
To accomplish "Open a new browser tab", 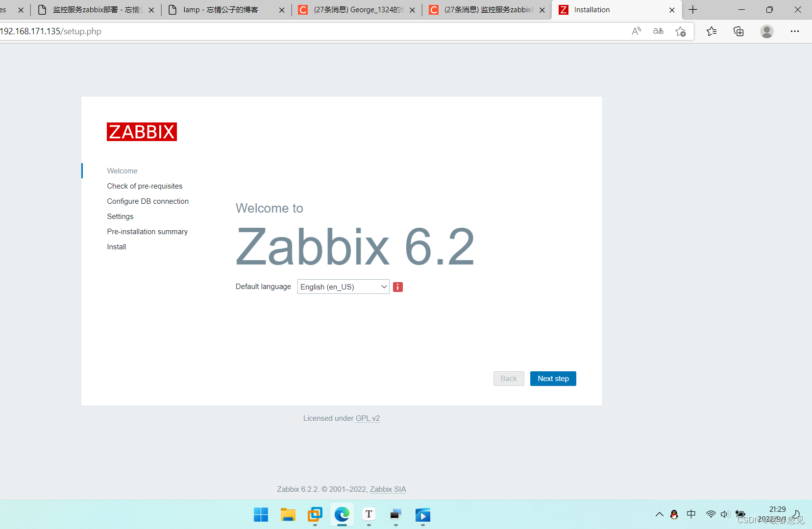I will [x=693, y=10].
